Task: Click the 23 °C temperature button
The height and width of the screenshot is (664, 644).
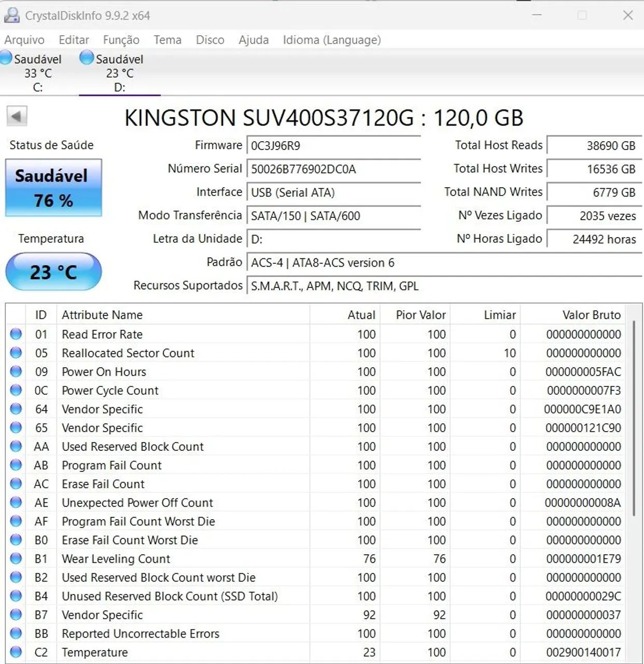Action: pos(53,271)
